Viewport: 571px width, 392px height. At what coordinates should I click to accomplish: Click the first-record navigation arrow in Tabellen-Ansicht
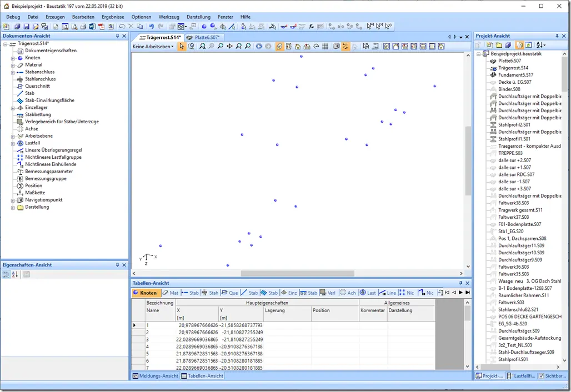click(x=447, y=293)
